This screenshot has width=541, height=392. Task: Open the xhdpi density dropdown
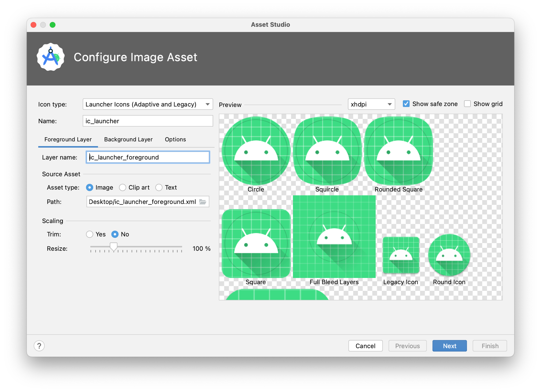(x=371, y=104)
